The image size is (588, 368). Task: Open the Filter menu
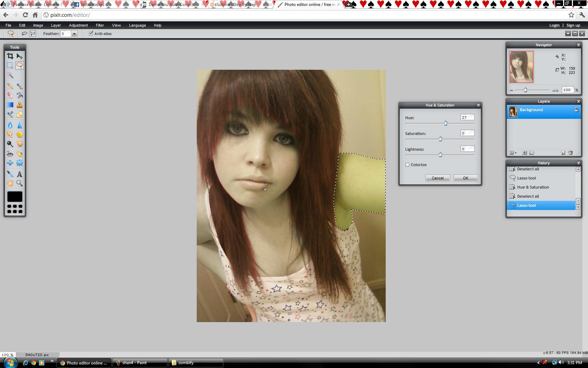(x=100, y=25)
